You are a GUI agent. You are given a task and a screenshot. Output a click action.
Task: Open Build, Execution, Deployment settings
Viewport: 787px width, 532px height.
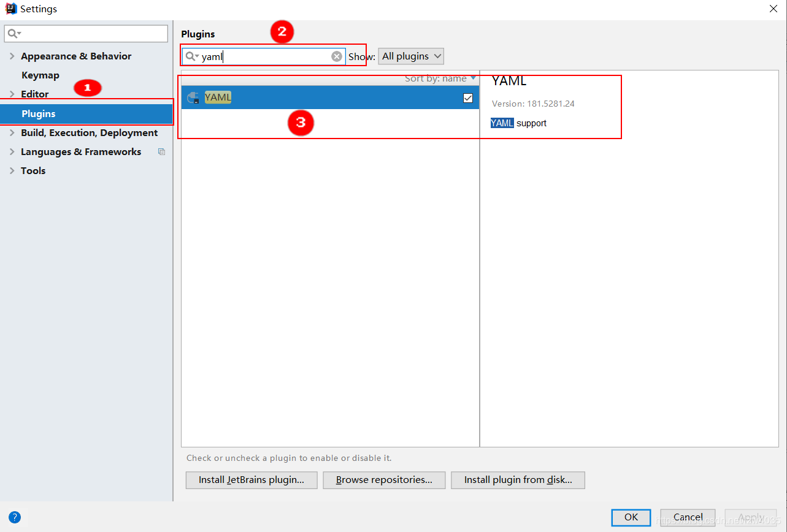89,133
